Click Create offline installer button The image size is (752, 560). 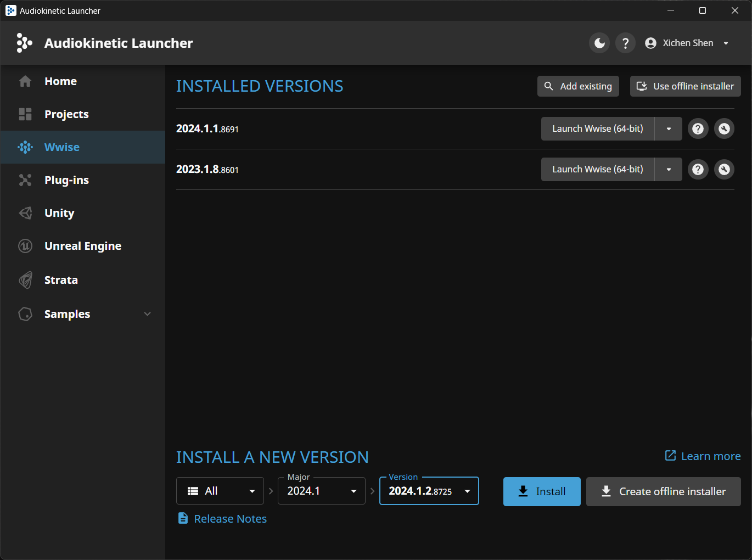[x=664, y=491]
